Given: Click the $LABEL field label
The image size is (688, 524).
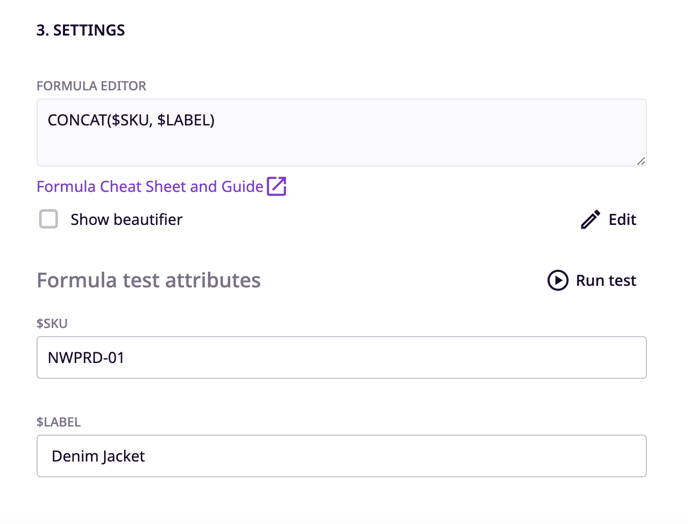Looking at the screenshot, I should point(58,422).
